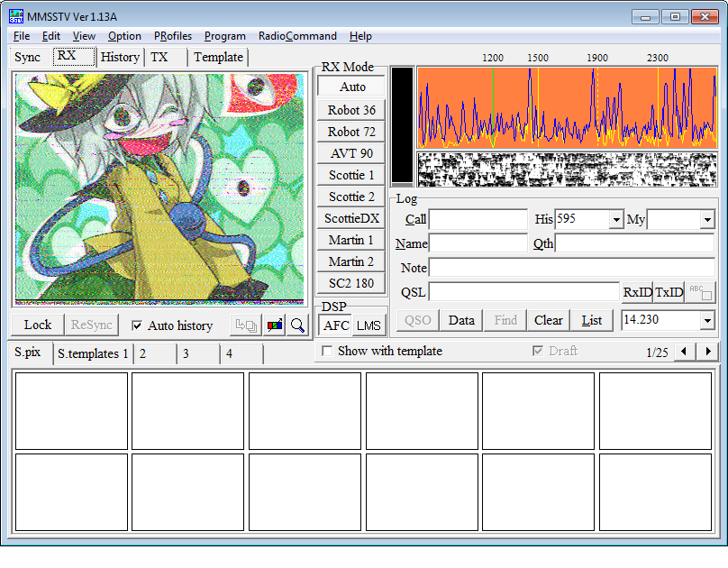This screenshot has height=568, width=728.
Task: Click the copy-to-history icon below the received image
Action: pyautogui.click(x=246, y=325)
